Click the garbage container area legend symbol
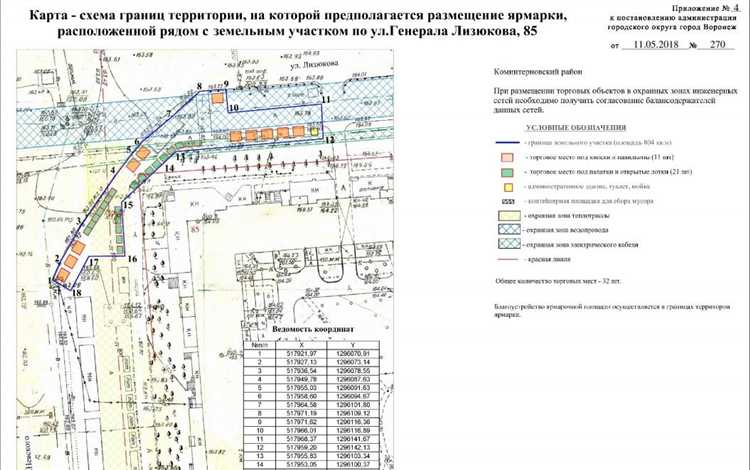Viewport: 750px width, 470px height. click(x=508, y=200)
